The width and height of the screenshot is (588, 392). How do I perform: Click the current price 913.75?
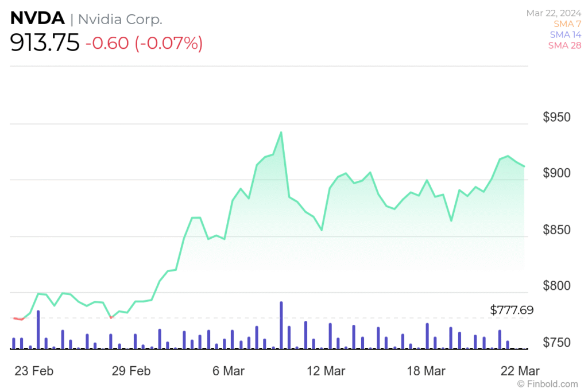(45, 43)
